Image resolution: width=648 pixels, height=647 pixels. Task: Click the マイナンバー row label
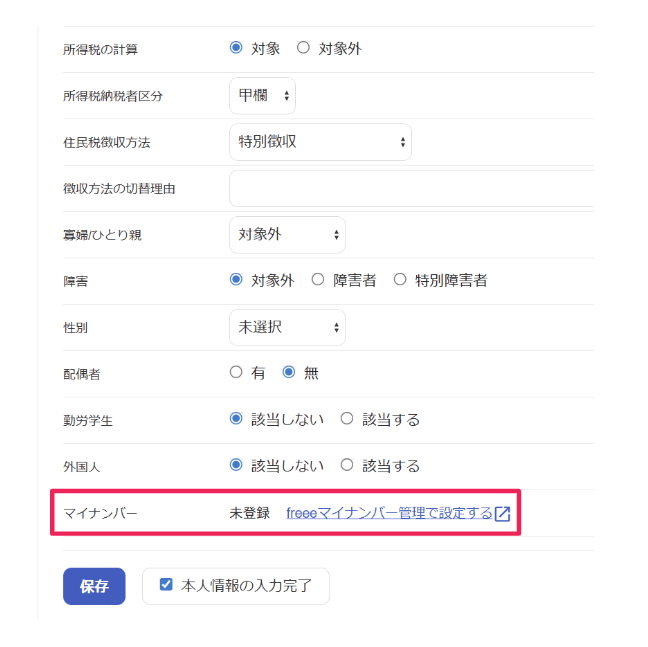tap(100, 514)
